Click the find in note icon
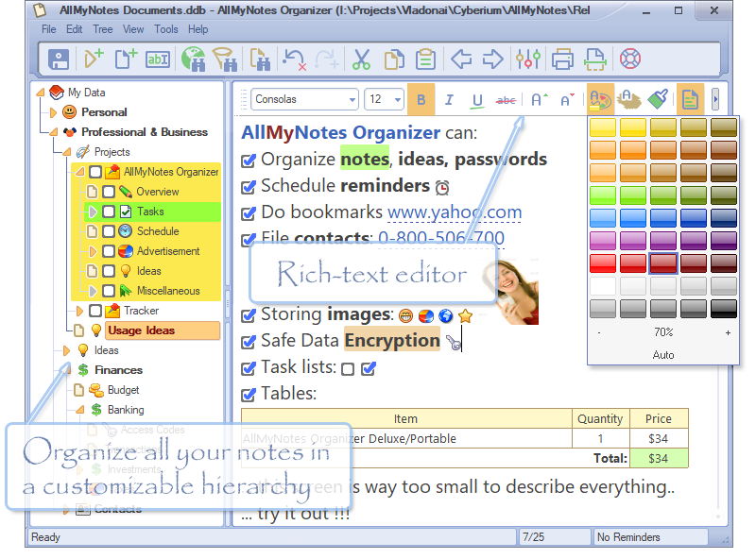 (x=260, y=59)
